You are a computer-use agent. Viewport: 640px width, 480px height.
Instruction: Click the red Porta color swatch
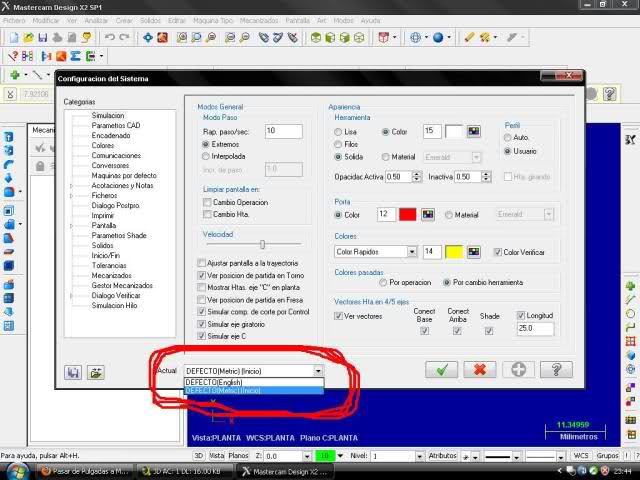click(x=407, y=214)
